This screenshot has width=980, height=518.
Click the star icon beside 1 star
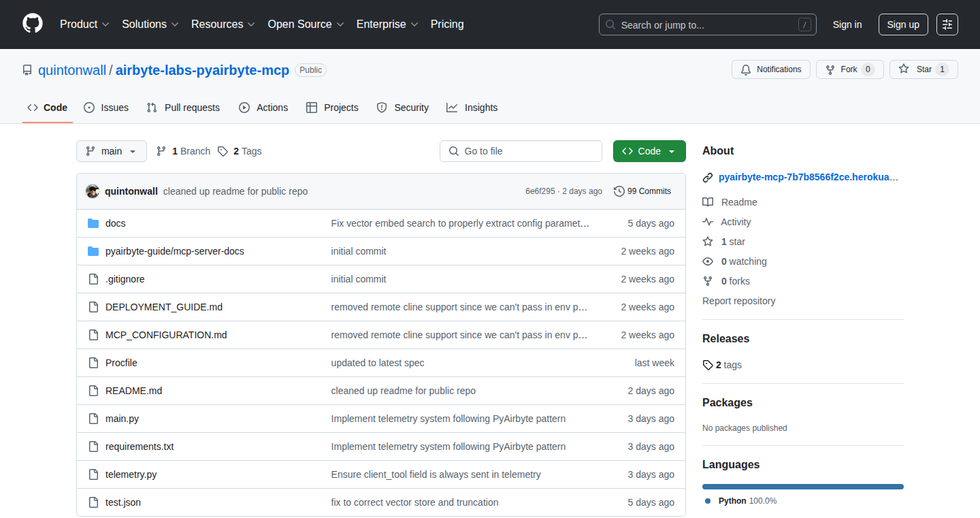[x=708, y=242]
